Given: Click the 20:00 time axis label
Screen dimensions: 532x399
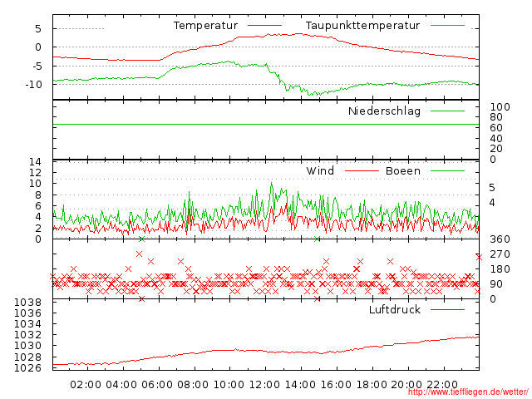Looking at the screenshot, I should click(x=406, y=385).
